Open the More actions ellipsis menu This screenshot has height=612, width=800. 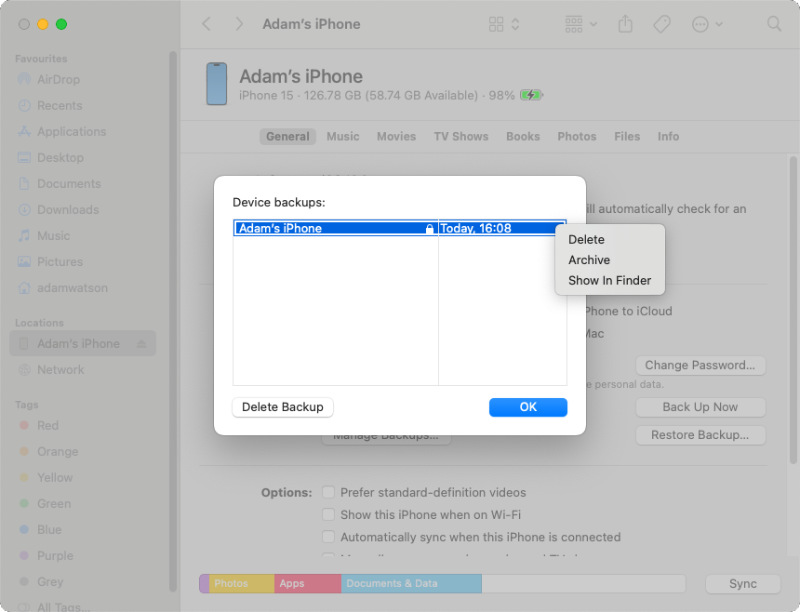(x=707, y=24)
